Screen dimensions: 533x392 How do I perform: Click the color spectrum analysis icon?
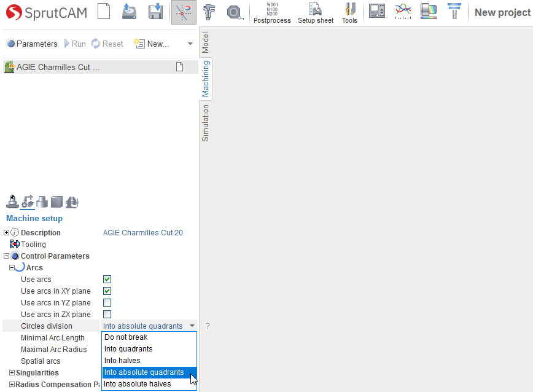(x=429, y=11)
